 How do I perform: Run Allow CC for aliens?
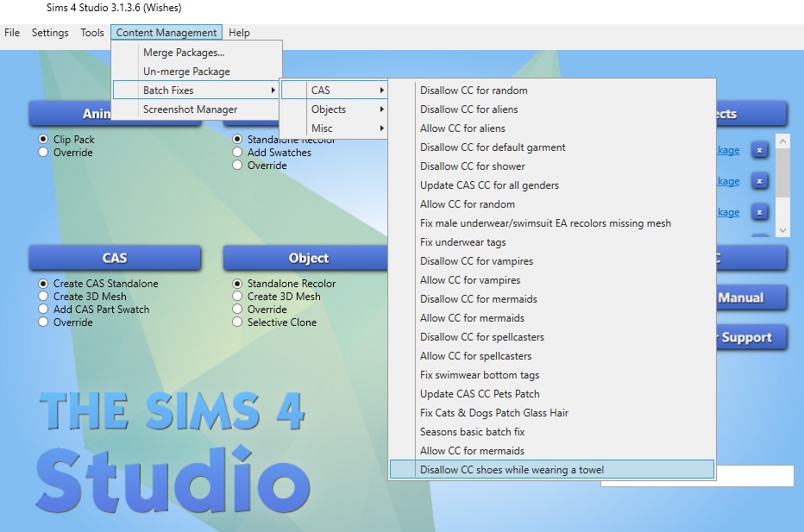tap(552, 128)
